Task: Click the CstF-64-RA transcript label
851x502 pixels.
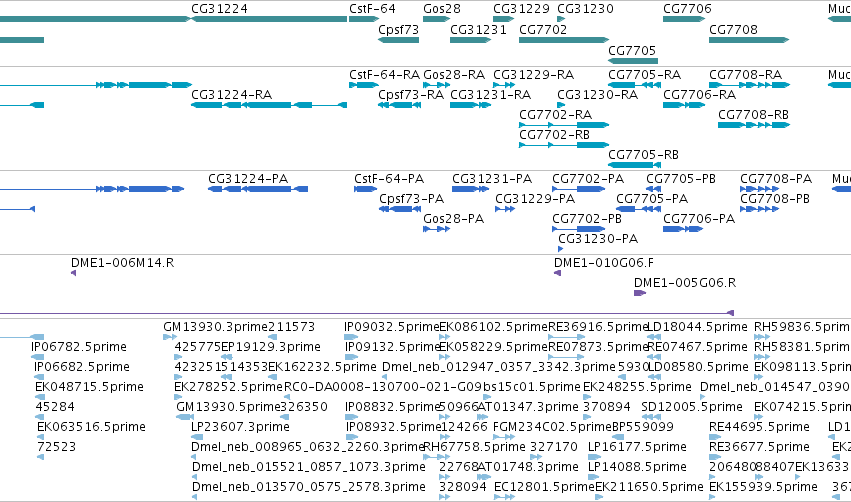Action: pos(385,74)
